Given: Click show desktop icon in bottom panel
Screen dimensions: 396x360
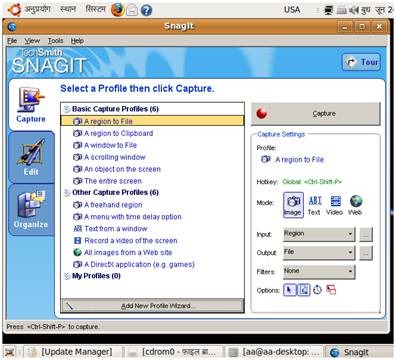Looking at the screenshot, I should [10, 352].
